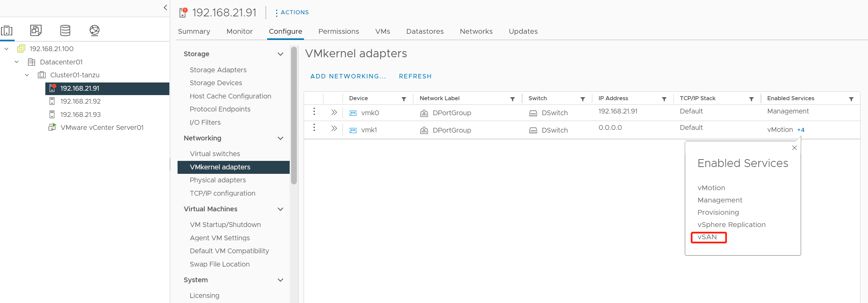Open Physical adapters settings
868x303 pixels.
click(x=218, y=180)
